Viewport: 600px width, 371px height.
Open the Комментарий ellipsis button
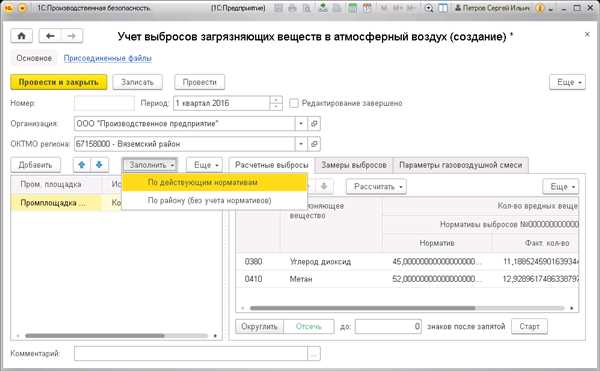coord(314,353)
